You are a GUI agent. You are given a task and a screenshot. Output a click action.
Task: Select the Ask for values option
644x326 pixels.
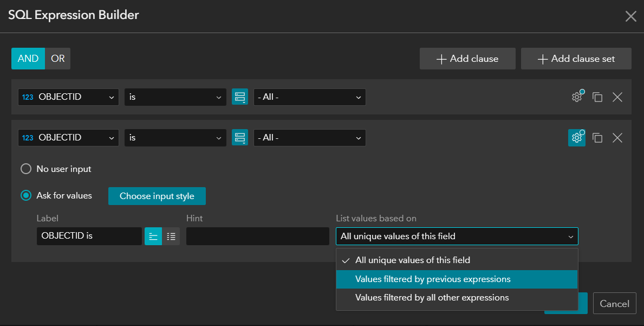[x=25, y=196]
